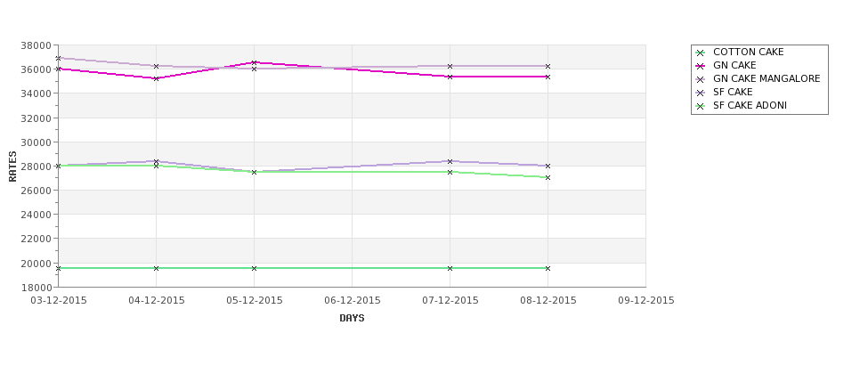Viewport: 868px width, 382px height.
Task: Click the COTTON CAKE legend marker icon
Action: coord(701,53)
